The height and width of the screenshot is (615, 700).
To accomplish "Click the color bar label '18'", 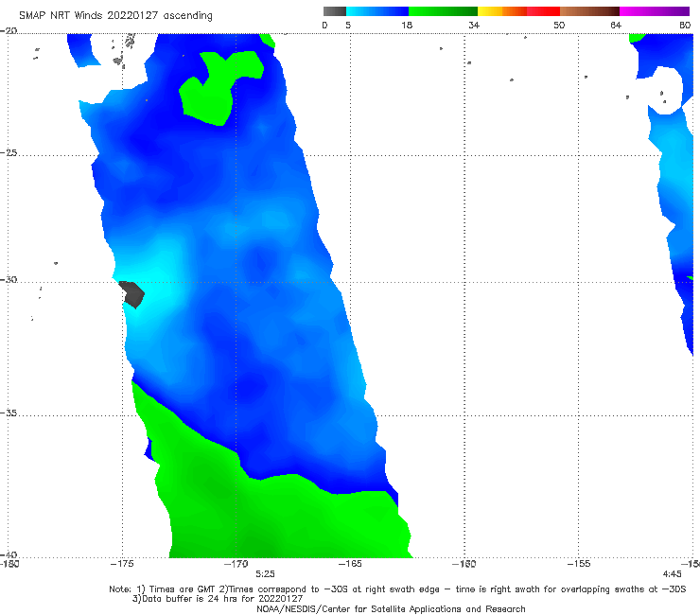I will 407,25.
